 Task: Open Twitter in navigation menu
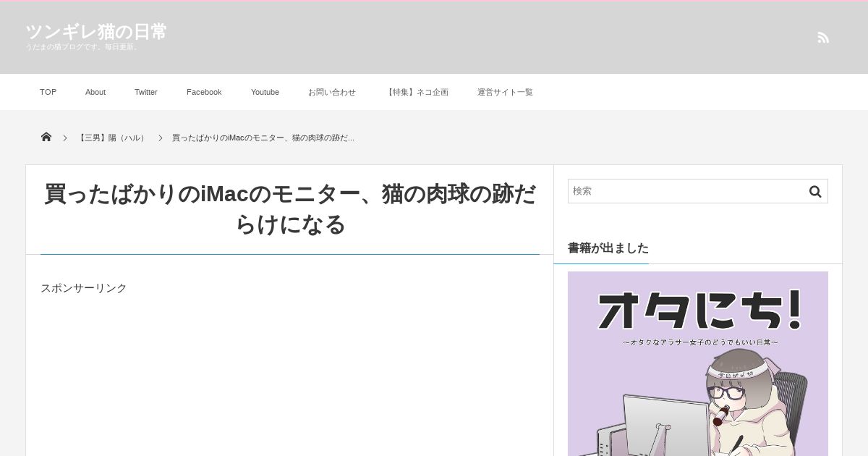click(146, 92)
